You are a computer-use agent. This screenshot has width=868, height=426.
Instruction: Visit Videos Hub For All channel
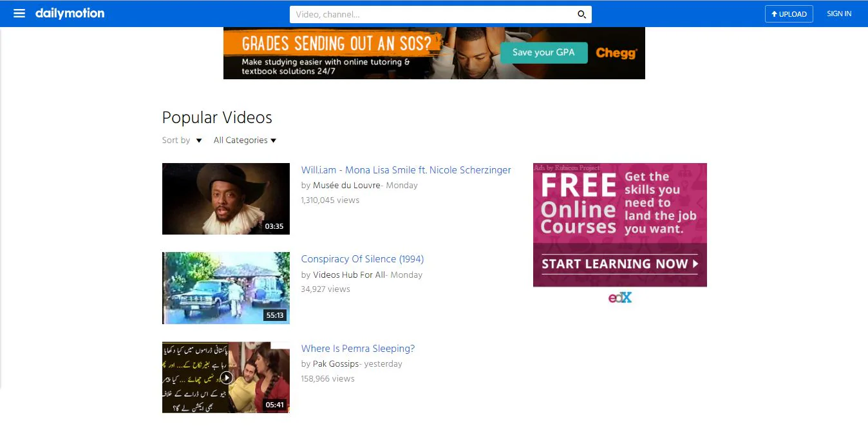(x=349, y=275)
